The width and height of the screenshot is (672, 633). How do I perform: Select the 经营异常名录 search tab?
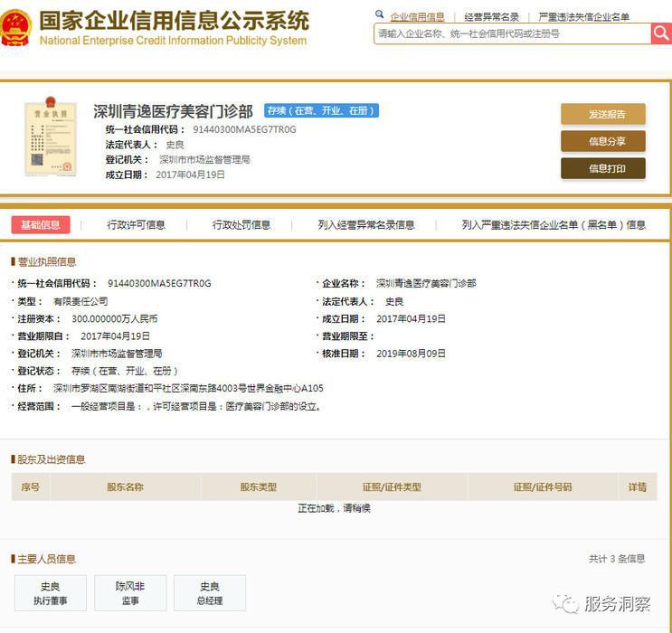tap(491, 17)
